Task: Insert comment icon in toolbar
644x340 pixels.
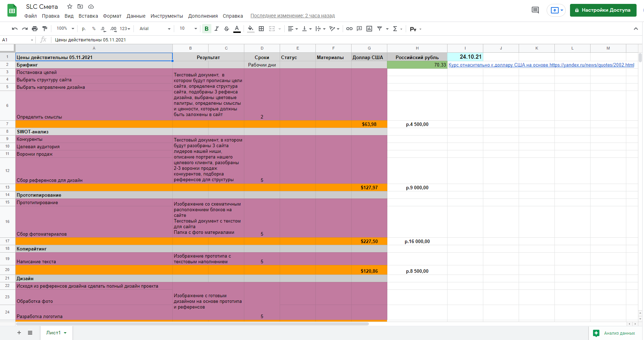Action: tap(359, 29)
